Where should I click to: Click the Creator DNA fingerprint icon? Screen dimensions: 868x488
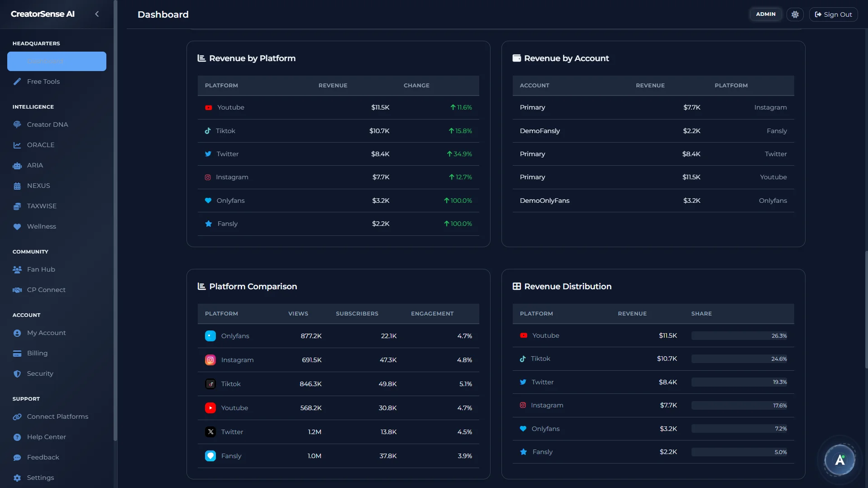[x=17, y=124]
